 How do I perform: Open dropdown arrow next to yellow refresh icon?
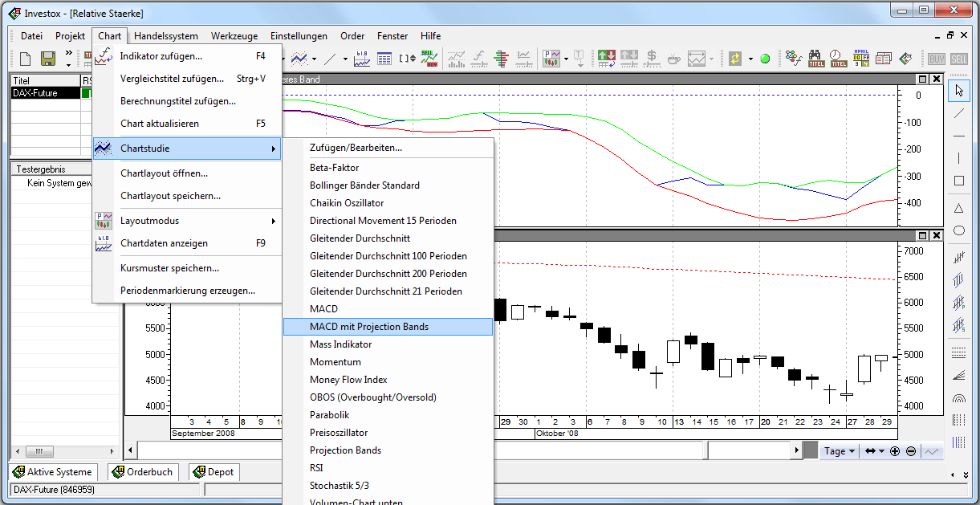(x=750, y=59)
